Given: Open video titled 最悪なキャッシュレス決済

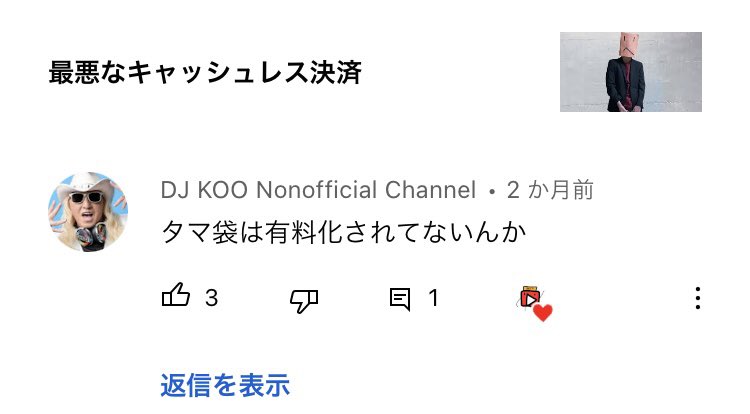Looking at the screenshot, I should (x=205, y=72).
